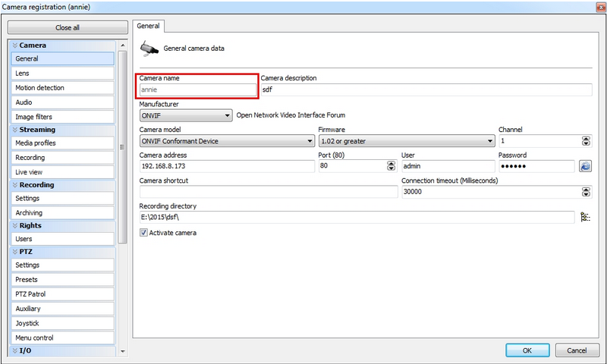Open Settings under PTZ section
Screen dimensions: 607x364
click(x=63, y=265)
